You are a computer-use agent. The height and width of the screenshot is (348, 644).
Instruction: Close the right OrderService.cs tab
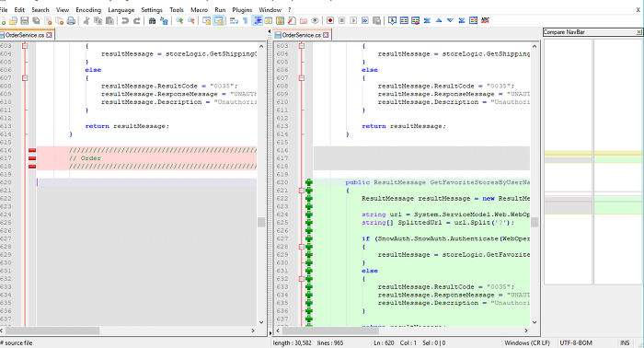tap(326, 35)
